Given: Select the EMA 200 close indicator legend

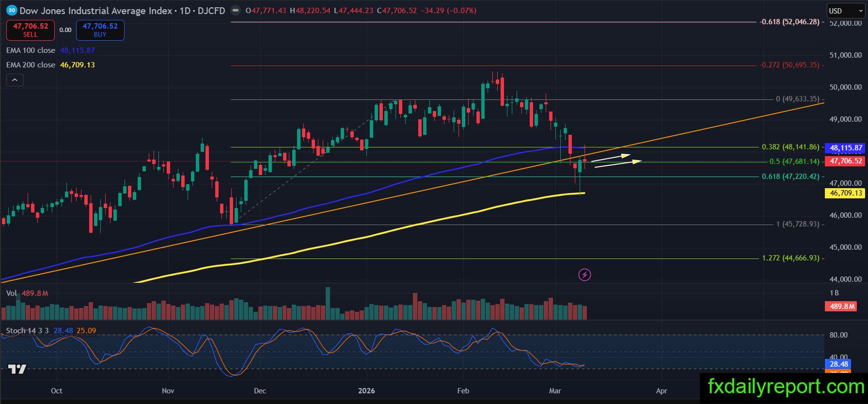Looking at the screenshot, I should pyautogui.click(x=31, y=65).
